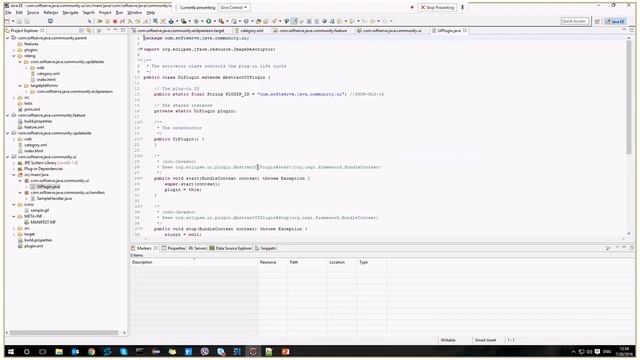Click the Description column header
This screenshot has height=360, width=640.
(194, 262)
